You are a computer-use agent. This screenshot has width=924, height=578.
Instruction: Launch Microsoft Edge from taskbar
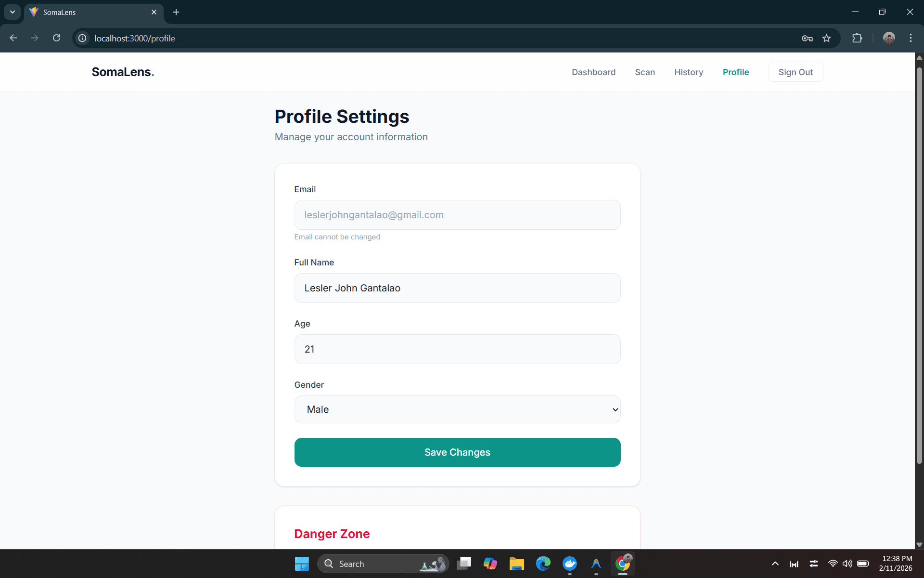coord(543,564)
